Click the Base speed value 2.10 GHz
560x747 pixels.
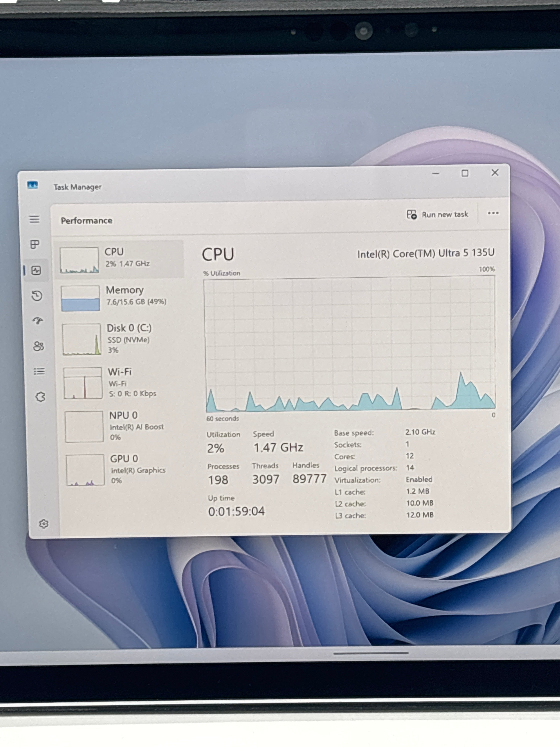[x=421, y=432]
